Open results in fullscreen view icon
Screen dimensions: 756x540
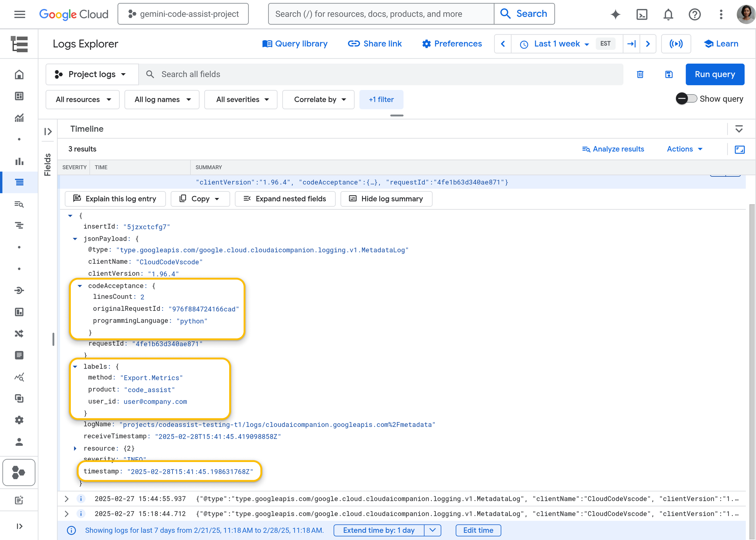tap(740, 150)
